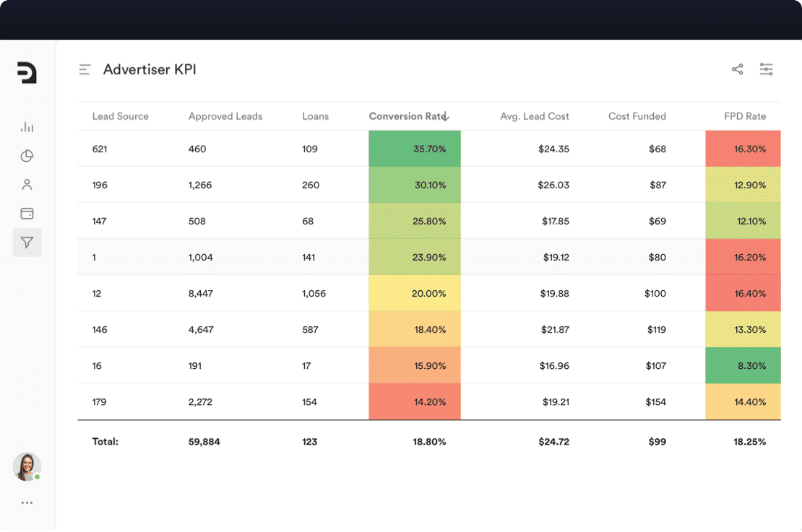Viewport: 802px width, 532px height.
Task: Select the bar chart analytics icon in sidebar
Action: click(x=27, y=126)
